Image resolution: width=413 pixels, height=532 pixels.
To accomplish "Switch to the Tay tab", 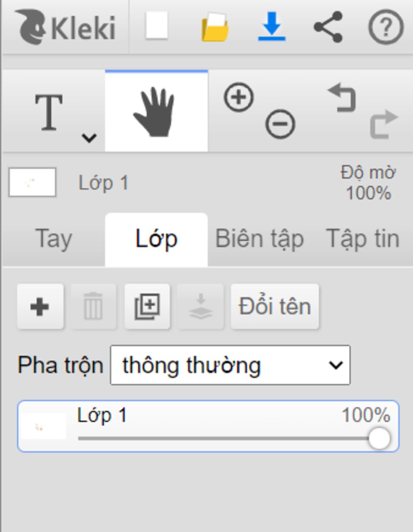I will 54,239.
